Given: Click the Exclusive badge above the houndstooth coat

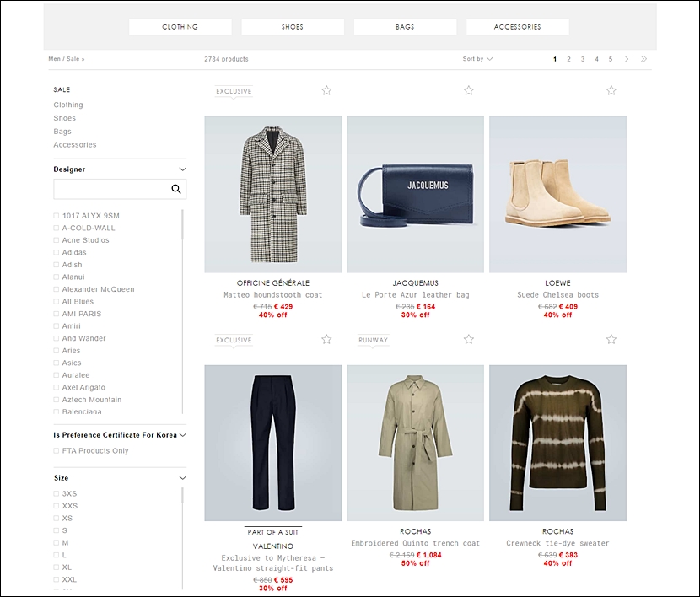Looking at the screenshot, I should (x=234, y=91).
